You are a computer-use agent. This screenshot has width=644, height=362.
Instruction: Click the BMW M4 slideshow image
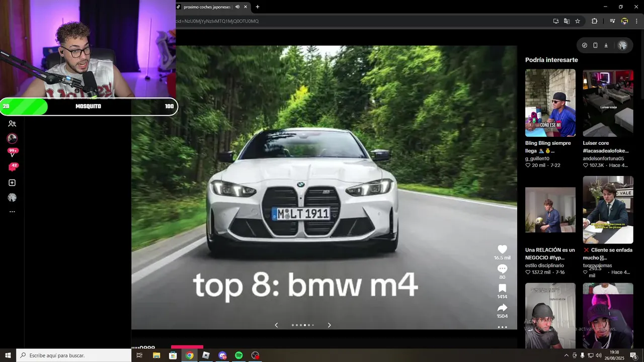pos(324,188)
